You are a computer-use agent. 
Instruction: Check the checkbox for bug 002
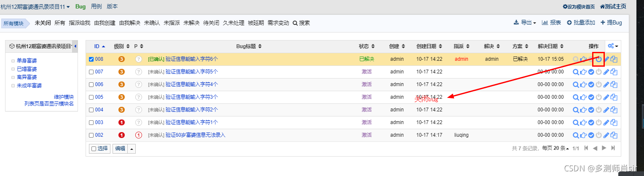coord(91,135)
